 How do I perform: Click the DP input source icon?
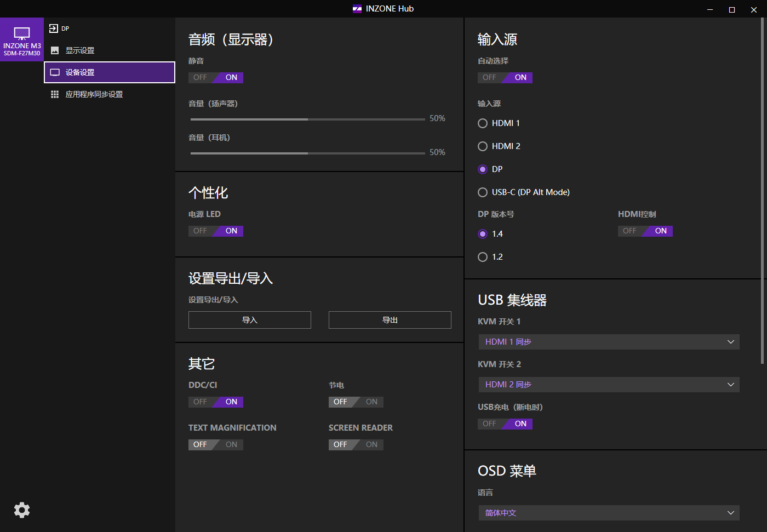tap(54, 28)
